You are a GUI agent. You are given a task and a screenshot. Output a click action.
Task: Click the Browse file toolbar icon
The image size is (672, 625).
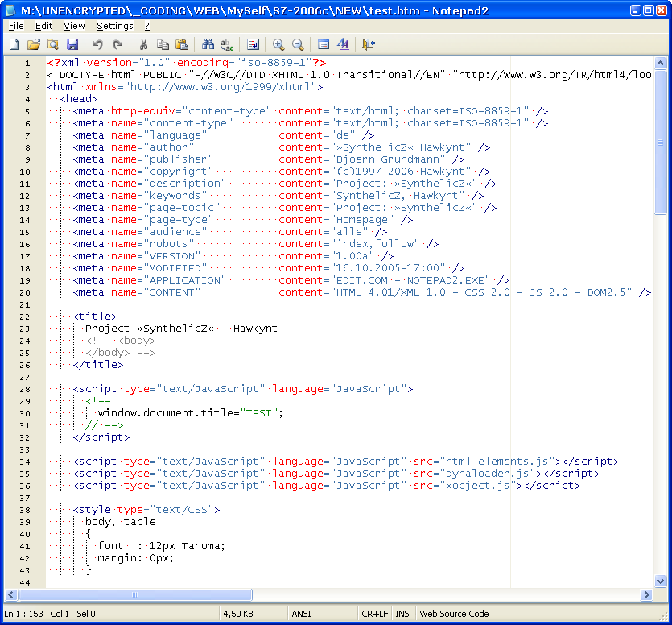53,44
